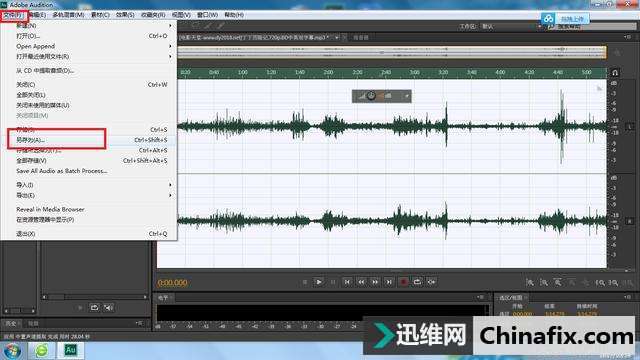Click Reveal in Media Browser
The width and height of the screenshot is (640, 360).
click(50, 209)
